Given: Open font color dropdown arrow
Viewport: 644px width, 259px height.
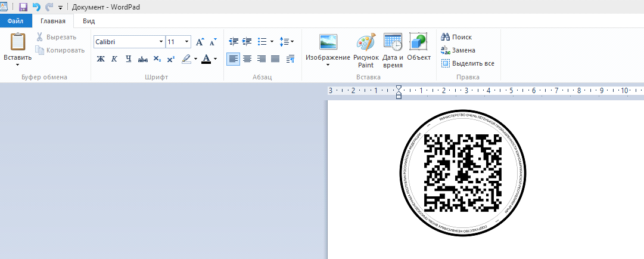Looking at the screenshot, I should [215, 59].
